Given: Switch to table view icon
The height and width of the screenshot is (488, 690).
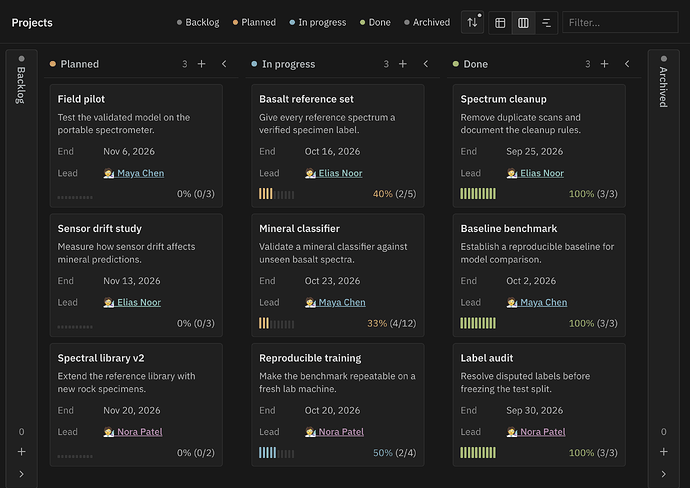Looking at the screenshot, I should coord(500,22).
